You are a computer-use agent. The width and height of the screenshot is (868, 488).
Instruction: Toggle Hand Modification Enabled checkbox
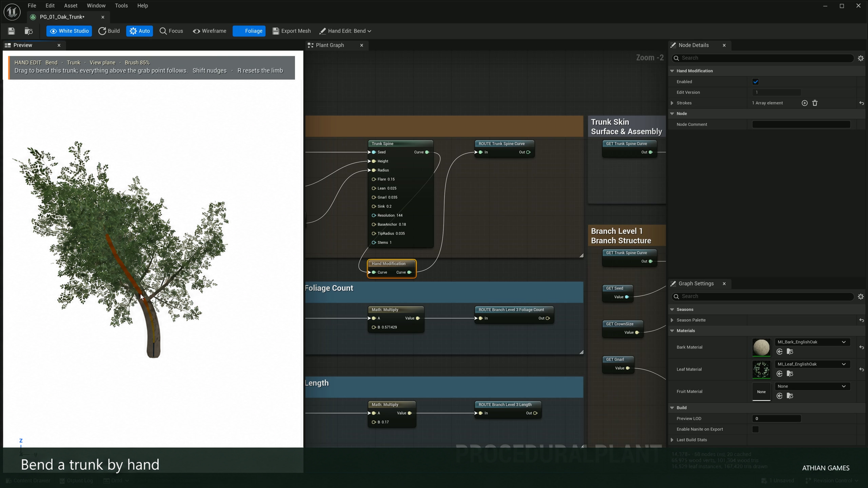tap(755, 82)
